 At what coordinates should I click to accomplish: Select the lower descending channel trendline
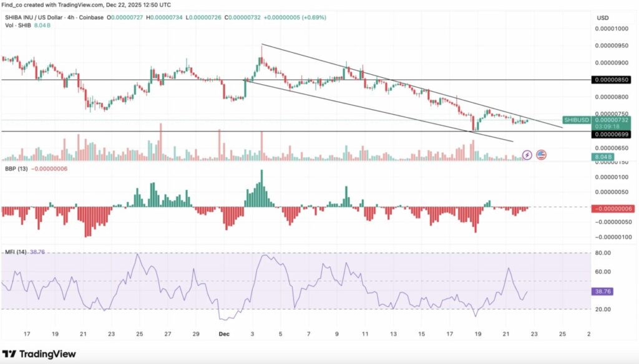(x=374, y=111)
